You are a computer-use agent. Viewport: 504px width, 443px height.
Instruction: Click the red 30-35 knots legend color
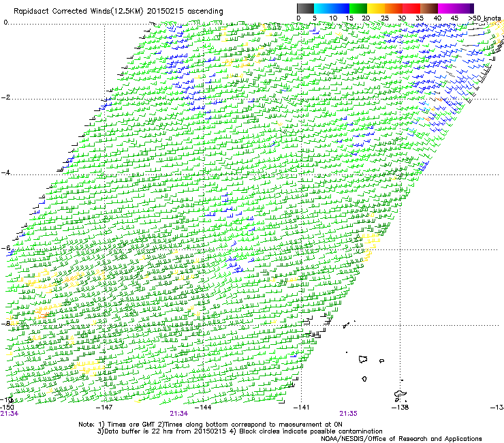[411, 8]
